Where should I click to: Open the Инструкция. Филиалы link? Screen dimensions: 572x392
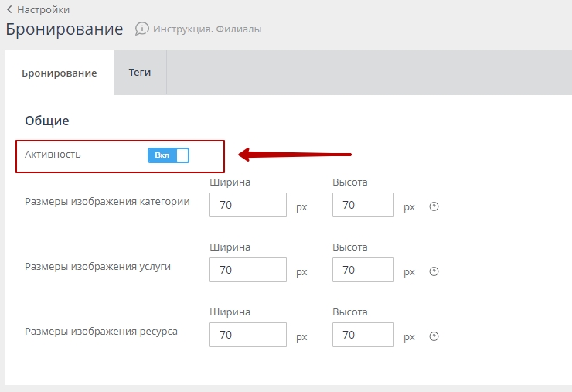click(207, 29)
